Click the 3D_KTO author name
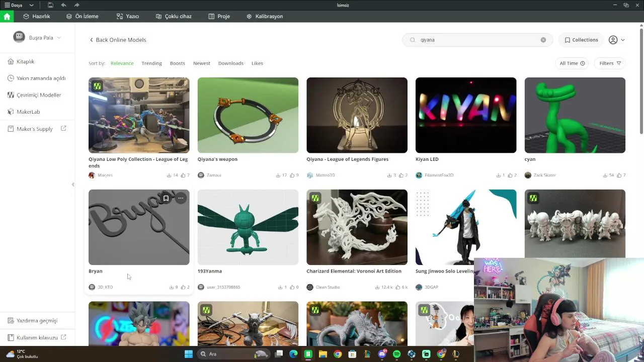Screen dimensions: 644x362 [105, 287]
